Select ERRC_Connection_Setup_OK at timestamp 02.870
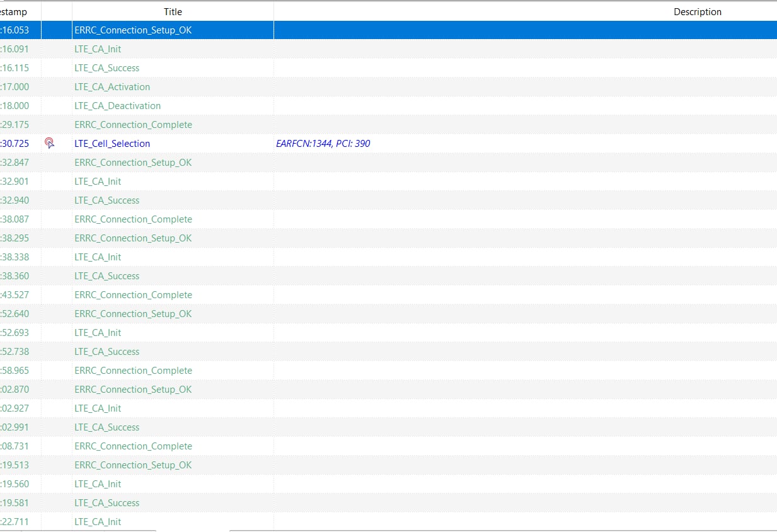 pyautogui.click(x=133, y=389)
